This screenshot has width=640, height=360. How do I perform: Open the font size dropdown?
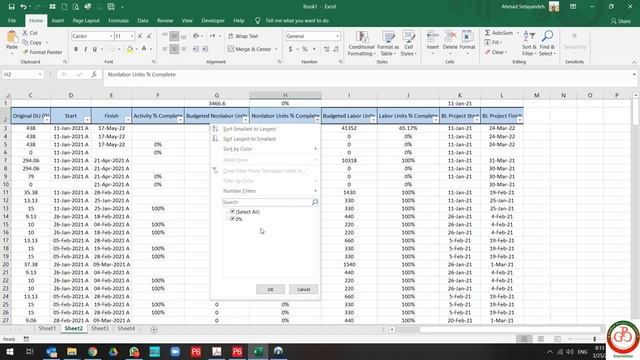132,36
